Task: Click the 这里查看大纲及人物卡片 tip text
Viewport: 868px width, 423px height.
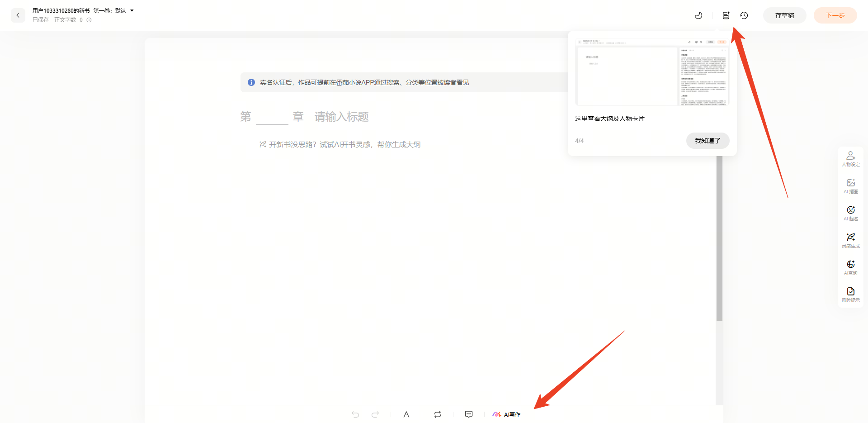Action: [x=610, y=119]
